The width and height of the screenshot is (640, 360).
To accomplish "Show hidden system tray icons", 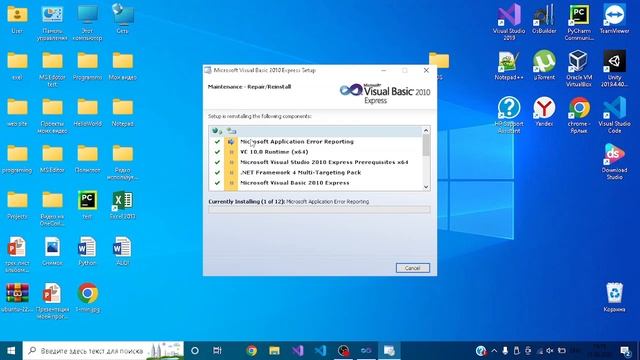I will pos(494,351).
